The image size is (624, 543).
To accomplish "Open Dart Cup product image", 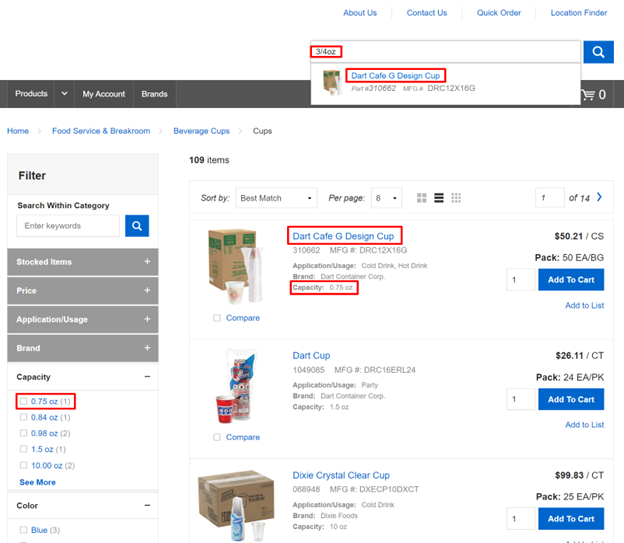I will point(238,385).
